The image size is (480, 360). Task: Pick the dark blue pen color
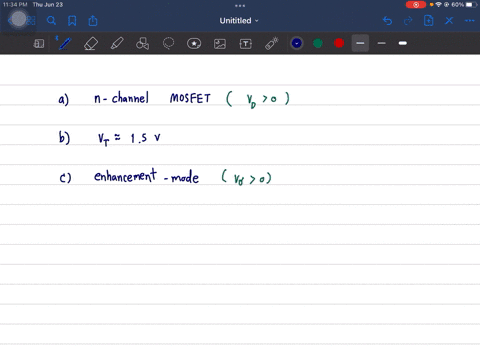(297, 43)
